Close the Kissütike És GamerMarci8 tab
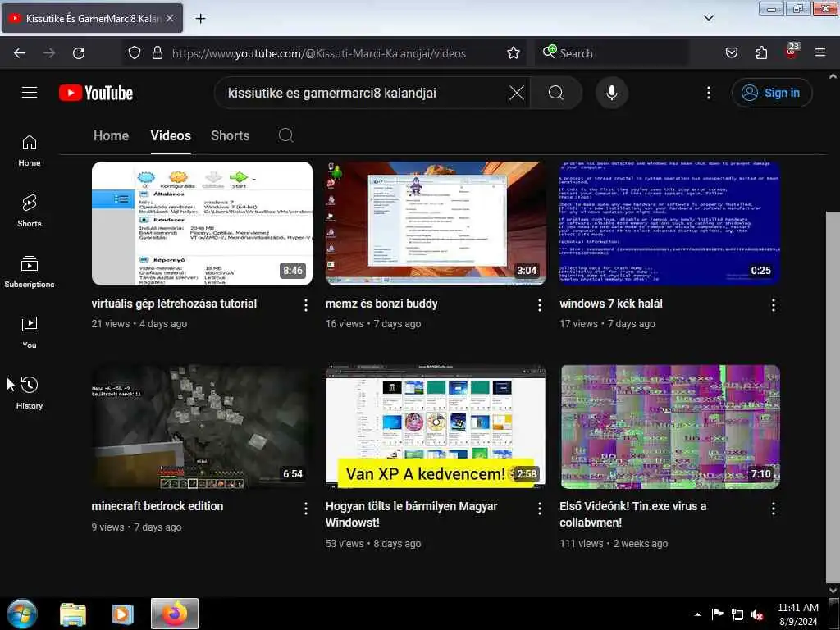The image size is (840, 630). 170,18
